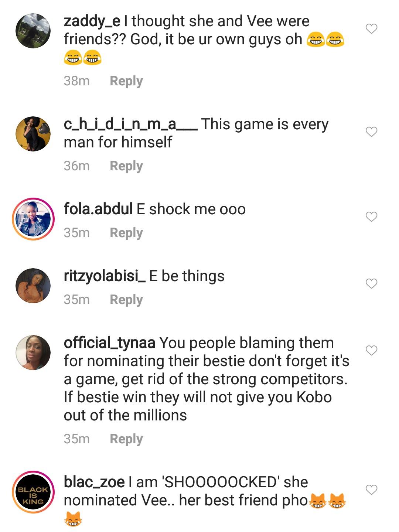Heart ritzyolabisi_'s 'E be things' comment
Viewport: 399px width, 532px height.
click(371, 283)
